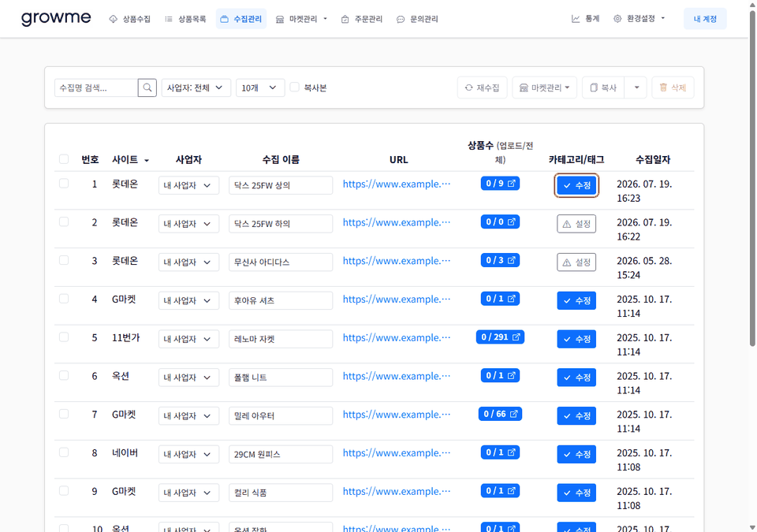This screenshot has width=757, height=532.
Task: Click 수정 button for 닥스 25FW 상의
Action: click(576, 185)
